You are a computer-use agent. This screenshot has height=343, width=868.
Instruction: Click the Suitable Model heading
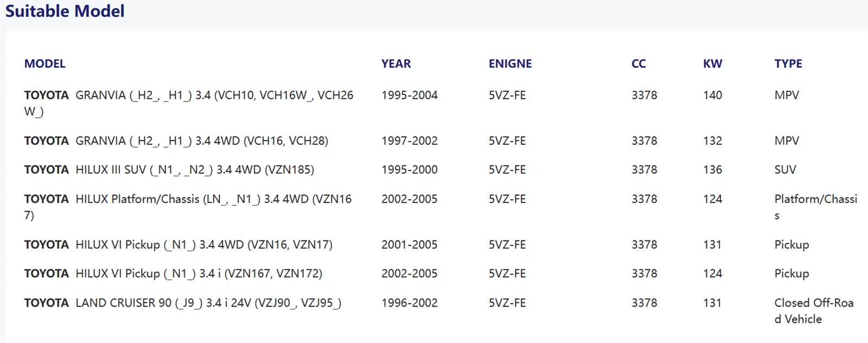click(x=65, y=11)
